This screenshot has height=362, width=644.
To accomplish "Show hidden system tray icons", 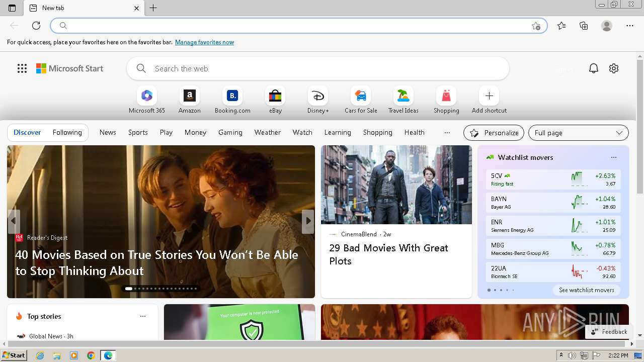I will tap(561, 355).
